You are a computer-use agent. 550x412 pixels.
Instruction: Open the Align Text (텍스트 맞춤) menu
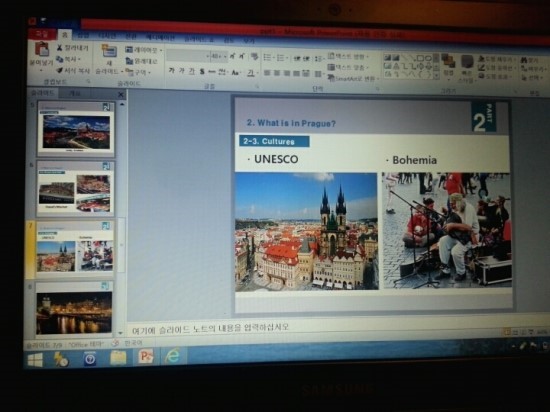coord(348,67)
